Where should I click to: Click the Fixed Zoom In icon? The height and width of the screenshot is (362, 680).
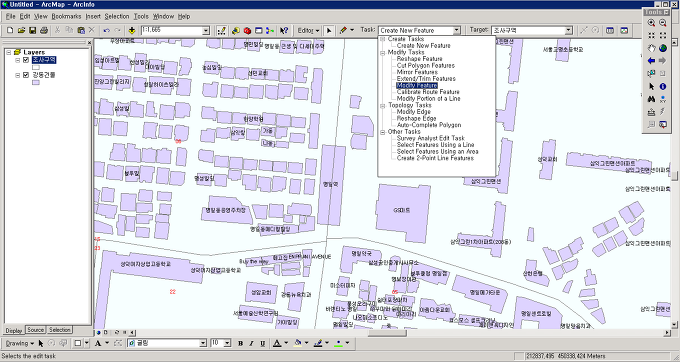[x=651, y=36]
